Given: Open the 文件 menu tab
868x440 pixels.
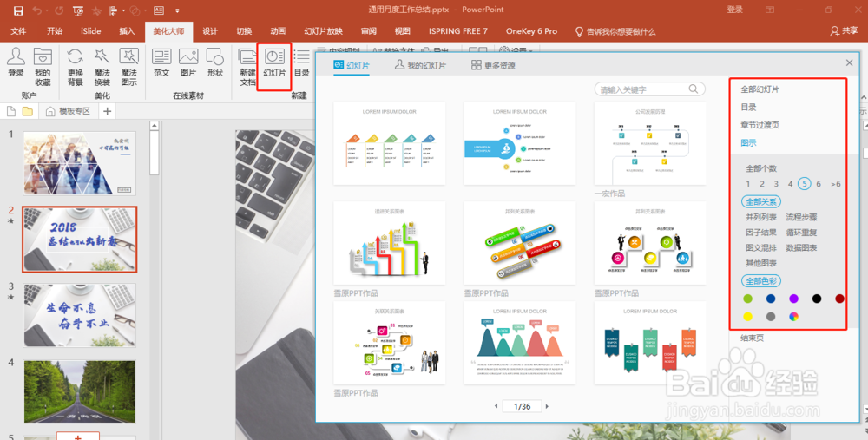Looking at the screenshot, I should pos(18,31).
